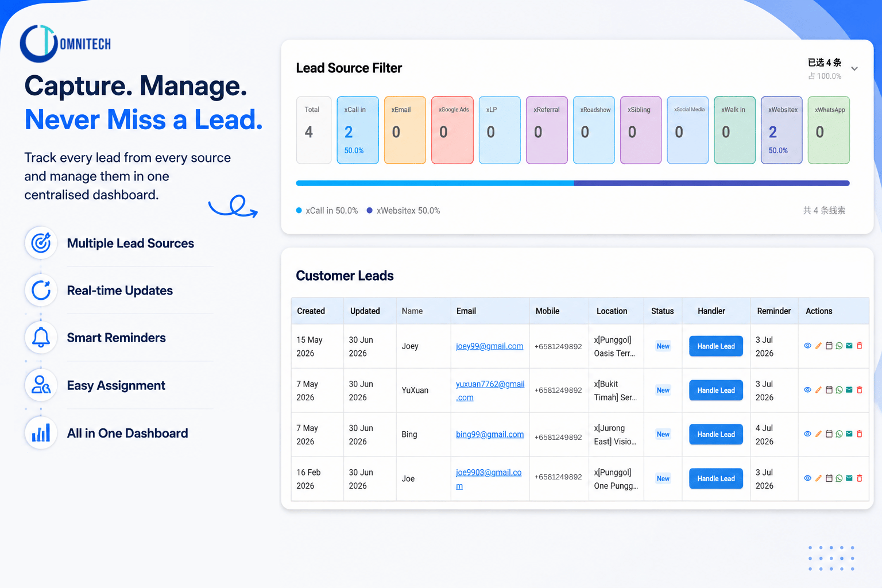Select the xWebsitex source card

tap(782, 130)
